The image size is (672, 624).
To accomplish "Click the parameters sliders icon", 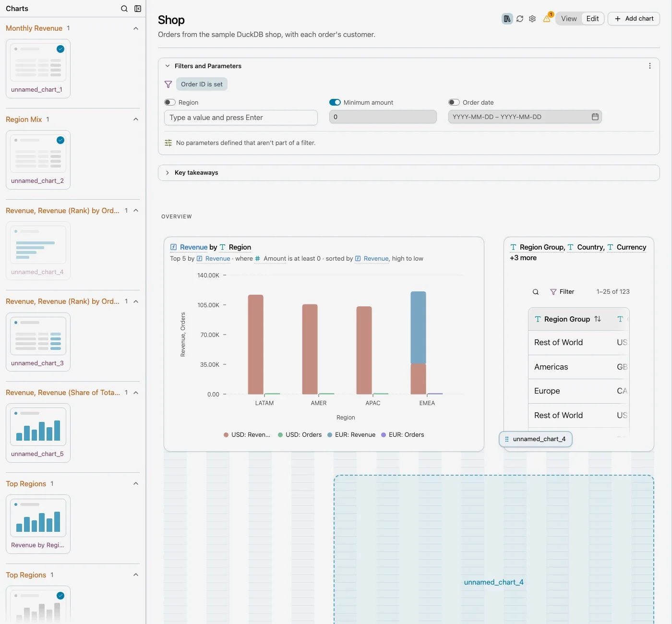I will click(168, 143).
